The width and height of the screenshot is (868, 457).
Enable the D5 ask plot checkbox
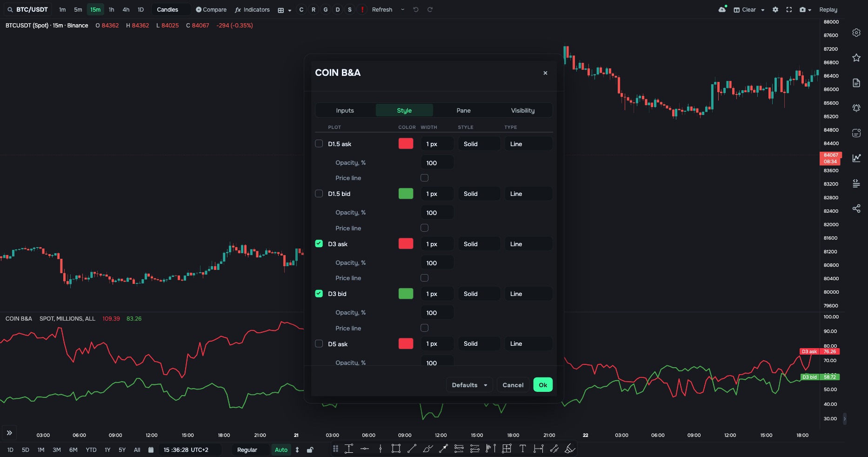click(x=319, y=343)
